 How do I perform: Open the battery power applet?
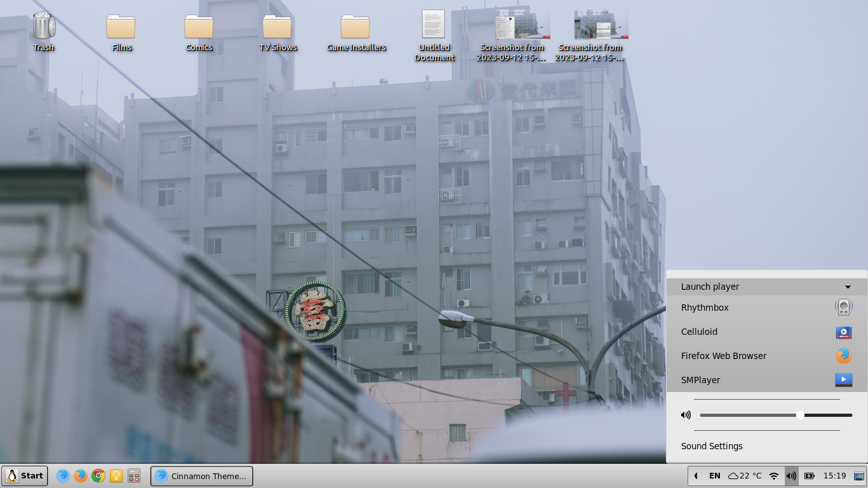click(x=810, y=475)
